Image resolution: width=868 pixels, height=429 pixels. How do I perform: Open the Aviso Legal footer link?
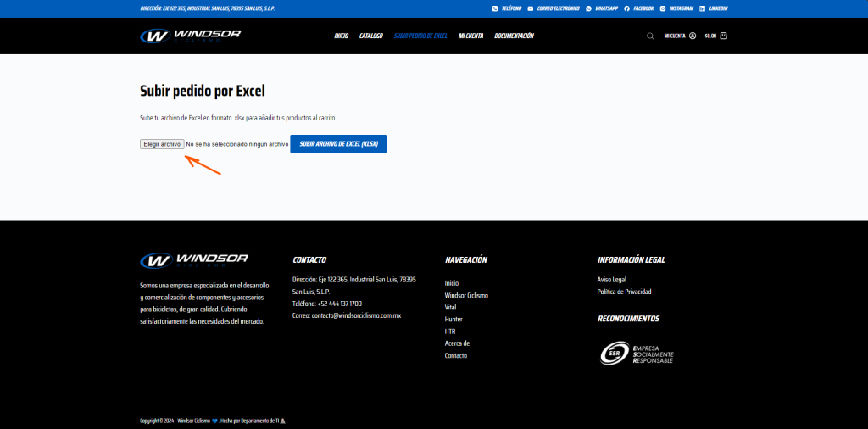pyautogui.click(x=611, y=280)
